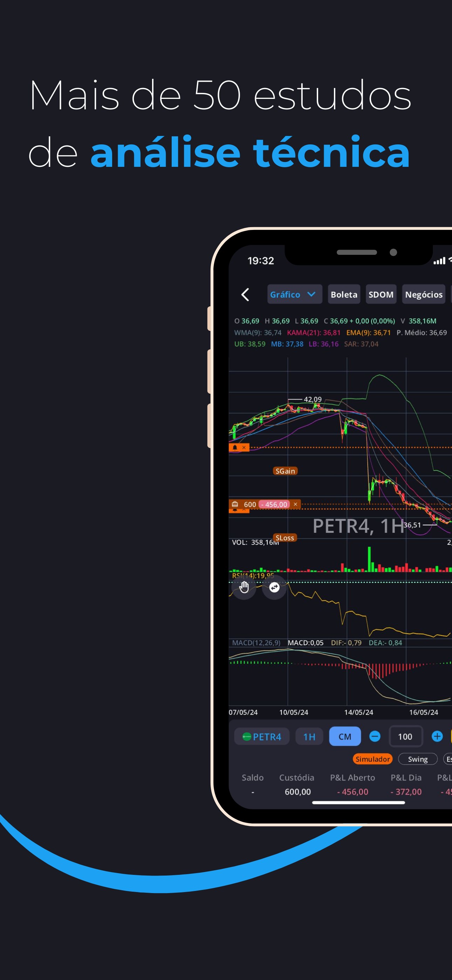
Task: Select the SLoss marker on chart
Action: 285,538
